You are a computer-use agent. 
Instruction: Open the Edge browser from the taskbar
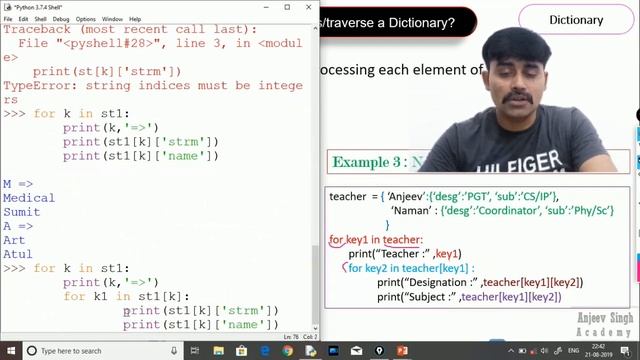click(265, 351)
